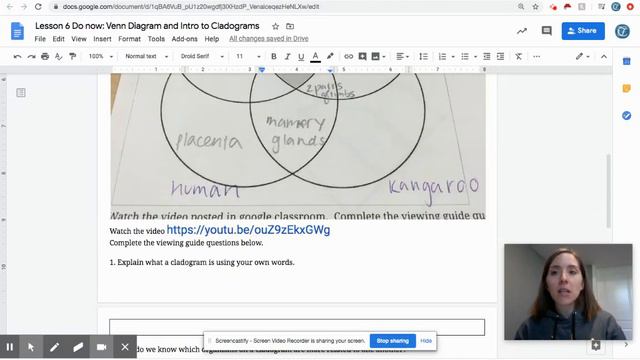Open the text color picker
This screenshot has width=640, height=360.
[315, 57]
